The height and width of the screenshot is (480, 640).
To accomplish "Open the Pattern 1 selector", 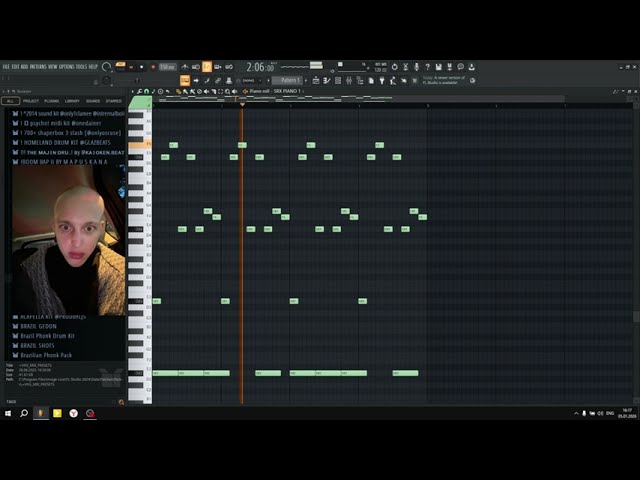I will tap(287, 80).
